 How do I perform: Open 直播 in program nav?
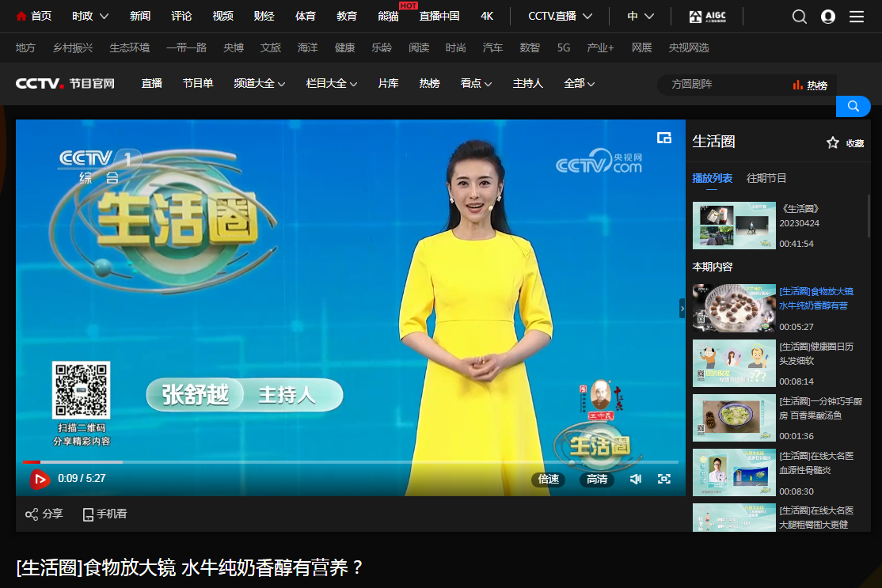tap(152, 84)
